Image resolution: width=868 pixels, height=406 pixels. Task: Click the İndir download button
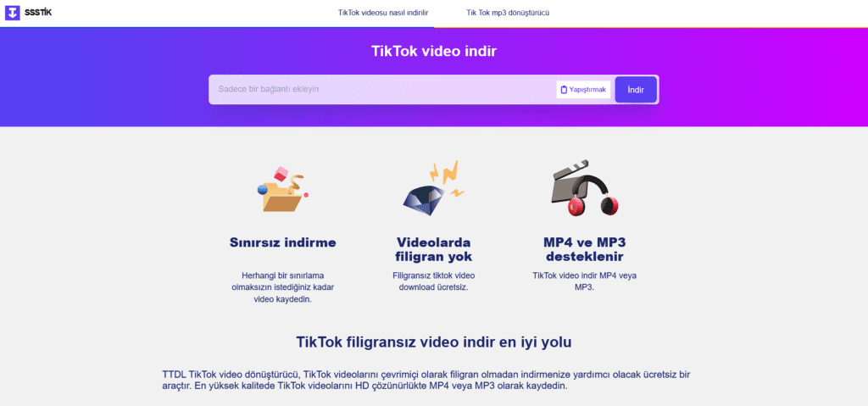636,90
